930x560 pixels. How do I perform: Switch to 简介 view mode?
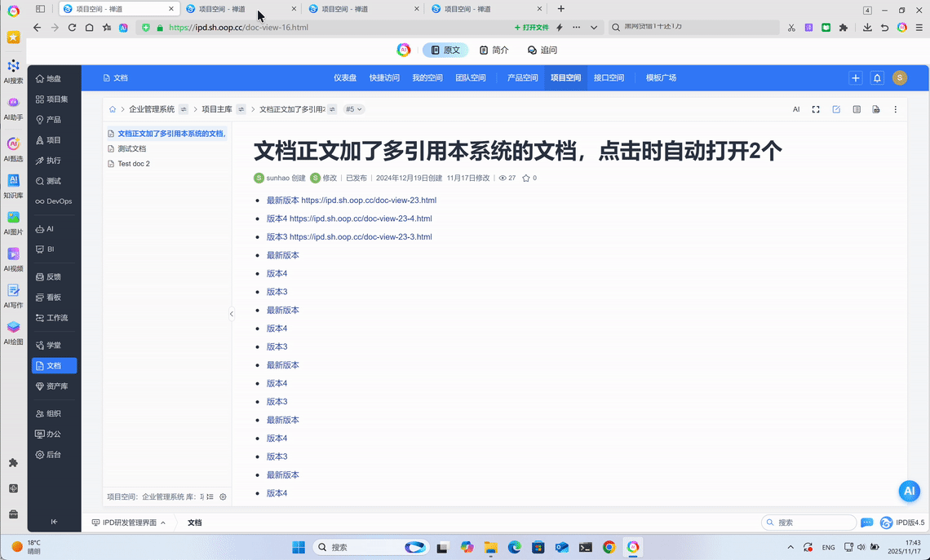[x=494, y=50]
